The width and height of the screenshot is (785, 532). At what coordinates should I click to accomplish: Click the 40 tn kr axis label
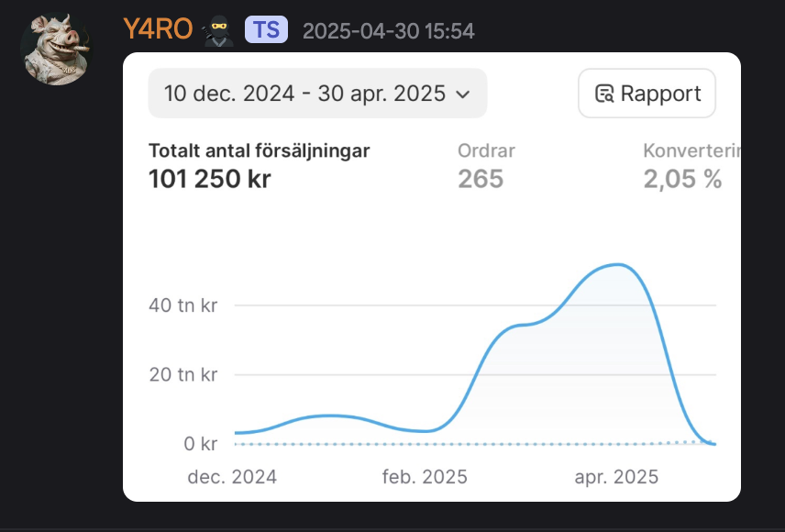tap(182, 305)
